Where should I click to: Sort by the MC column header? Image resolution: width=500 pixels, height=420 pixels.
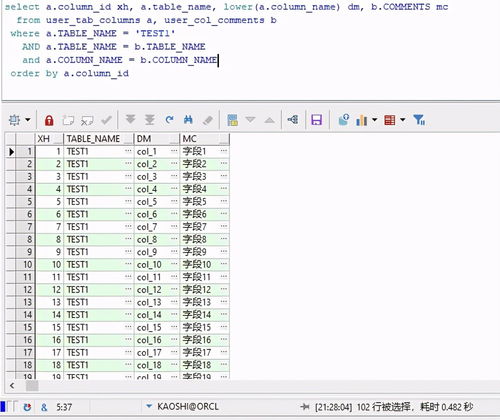[x=204, y=139]
